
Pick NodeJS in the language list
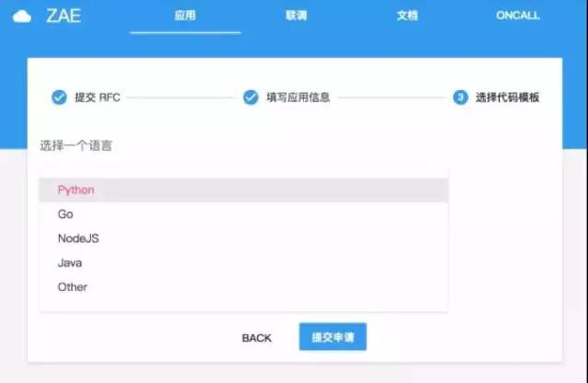pyautogui.click(x=243, y=239)
